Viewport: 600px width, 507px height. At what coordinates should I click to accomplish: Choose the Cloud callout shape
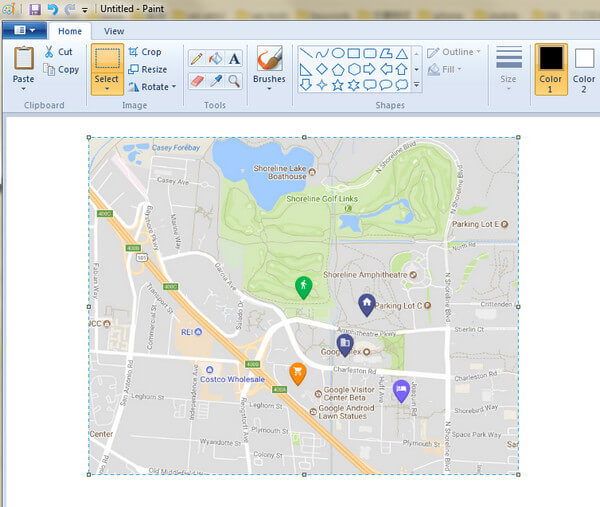[x=401, y=85]
